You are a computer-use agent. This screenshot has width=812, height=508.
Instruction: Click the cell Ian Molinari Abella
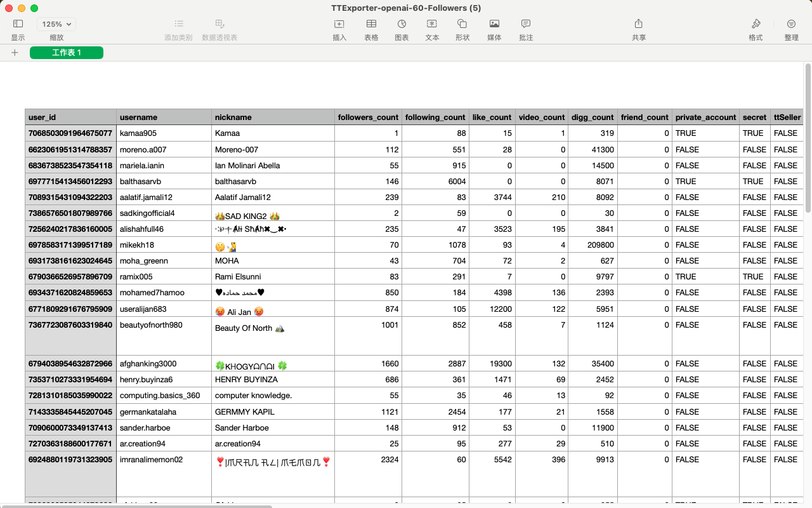273,166
